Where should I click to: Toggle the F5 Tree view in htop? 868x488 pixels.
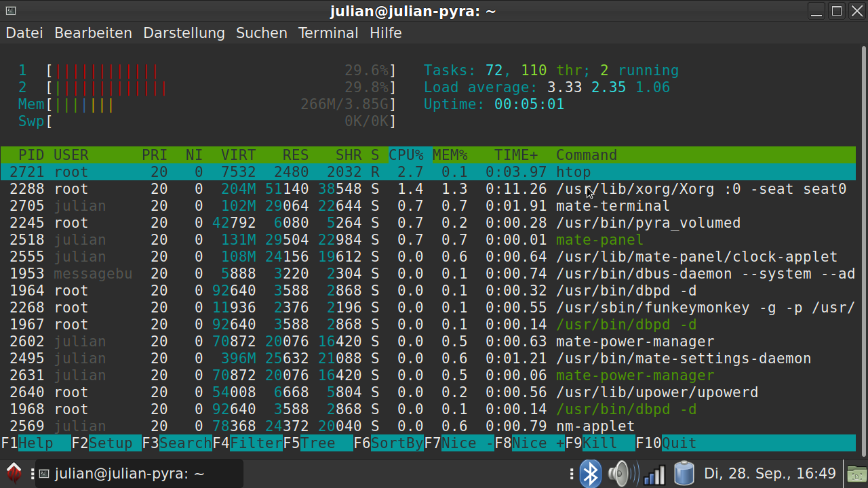(x=318, y=443)
